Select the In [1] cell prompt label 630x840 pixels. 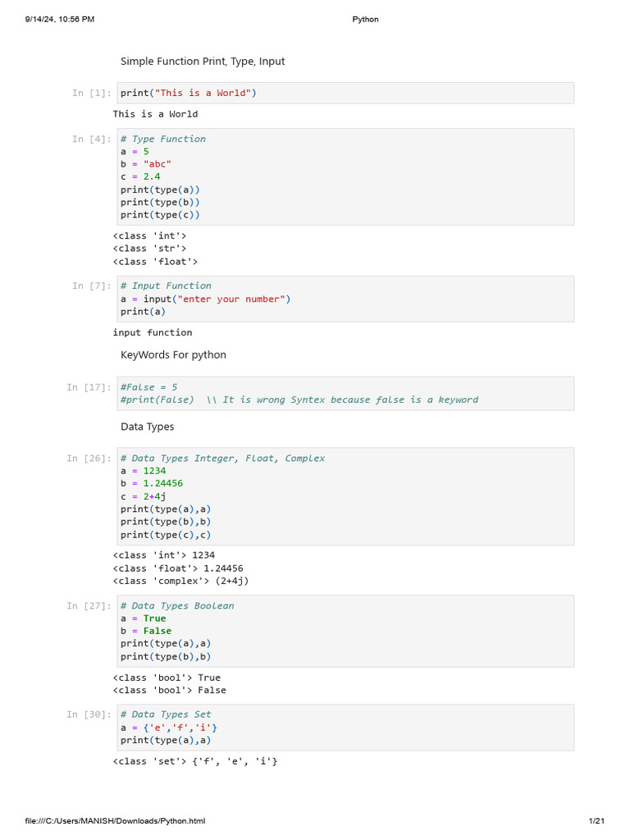[92, 94]
